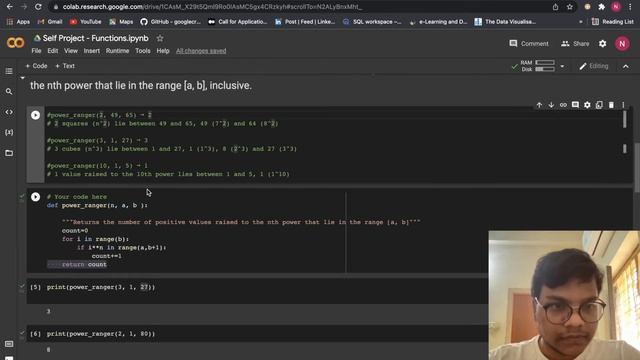The image size is (640, 360).
Task: Open browser extensions puzzle icon
Action: pyautogui.click(x=601, y=7)
